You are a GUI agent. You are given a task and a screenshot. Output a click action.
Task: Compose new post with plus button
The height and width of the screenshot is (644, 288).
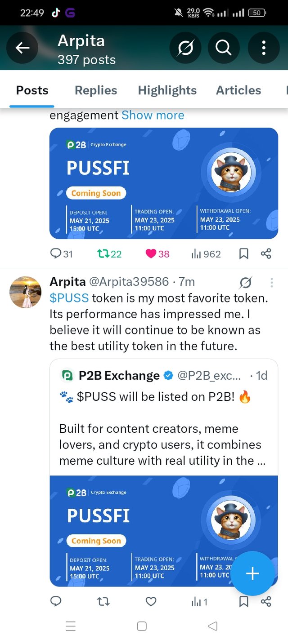click(x=252, y=573)
